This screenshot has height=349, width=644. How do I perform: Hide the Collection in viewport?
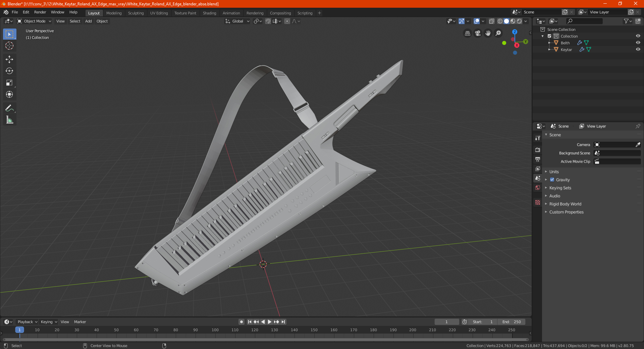[638, 36]
